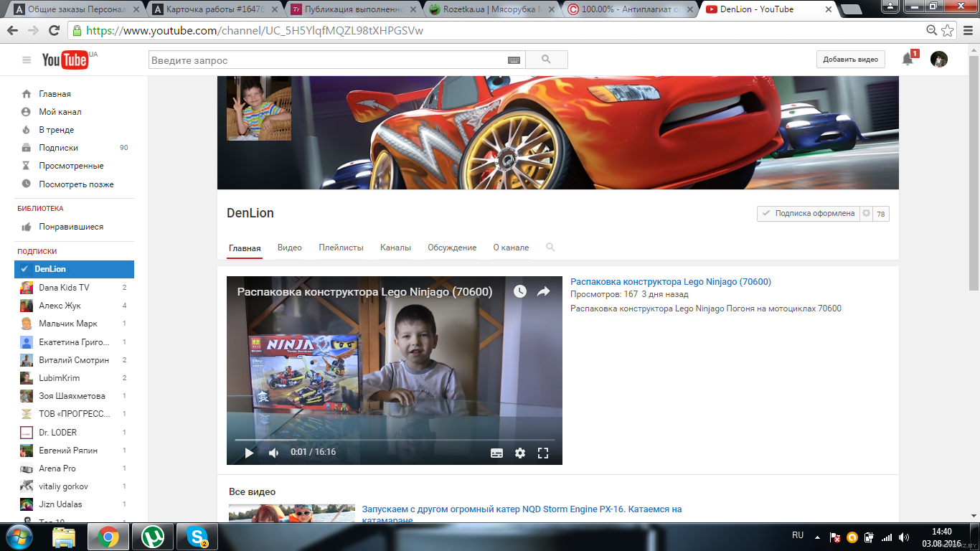
Task: Switch to the Видео tab
Action: point(290,247)
